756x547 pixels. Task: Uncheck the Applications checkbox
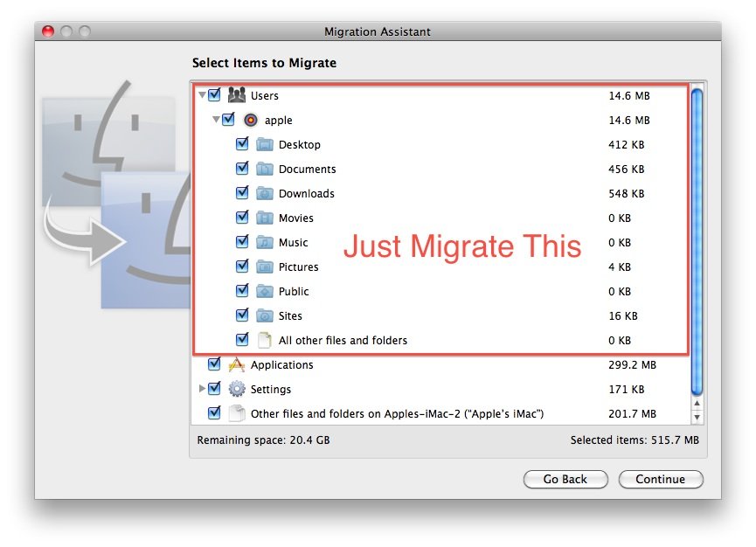[x=214, y=364]
